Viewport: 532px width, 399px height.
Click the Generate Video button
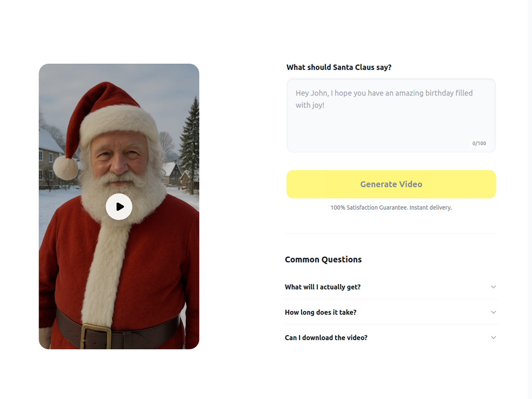coord(391,184)
